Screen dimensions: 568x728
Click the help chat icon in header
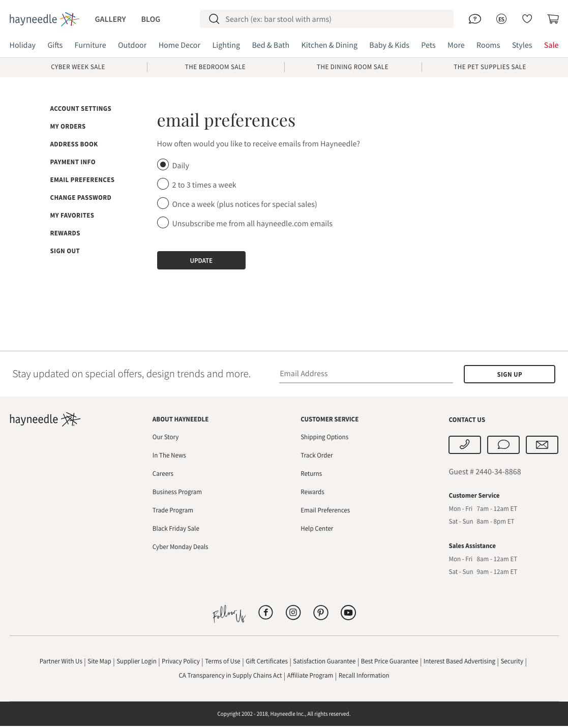[474, 19]
